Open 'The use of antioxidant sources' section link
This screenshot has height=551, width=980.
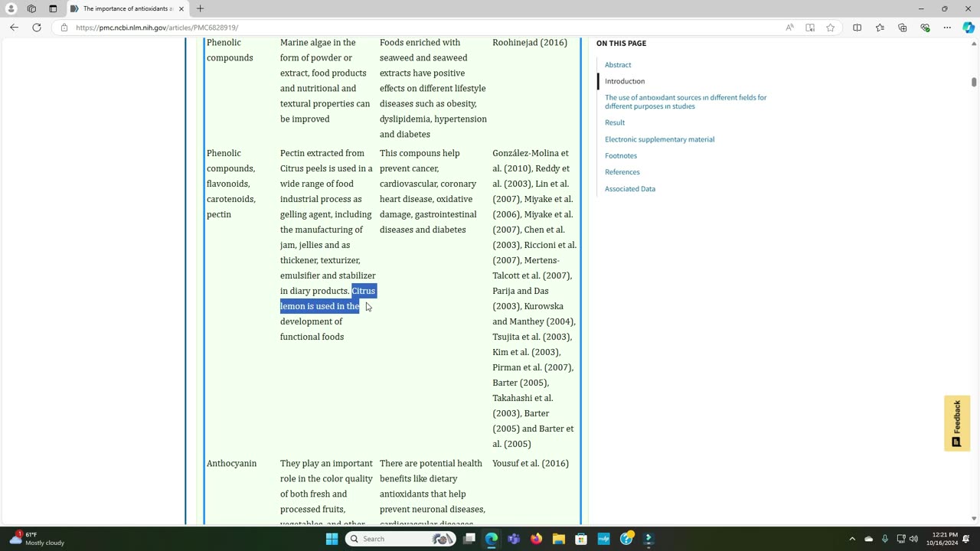pyautogui.click(x=685, y=102)
